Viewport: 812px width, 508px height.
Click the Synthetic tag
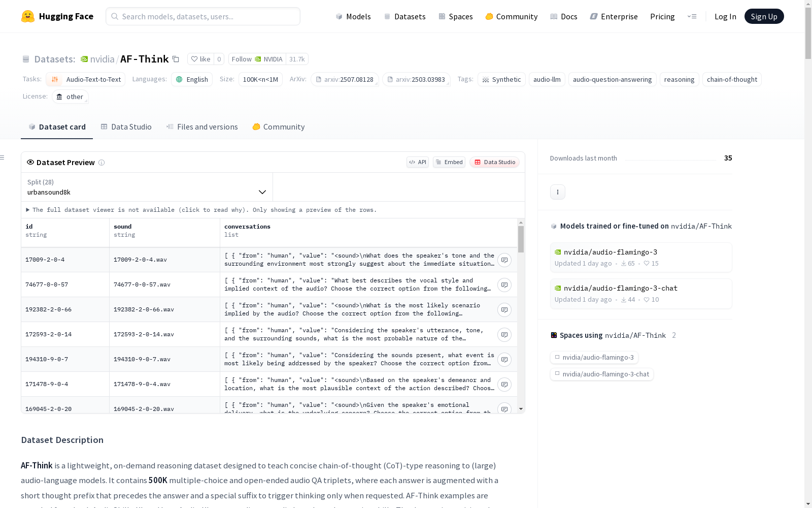point(501,79)
